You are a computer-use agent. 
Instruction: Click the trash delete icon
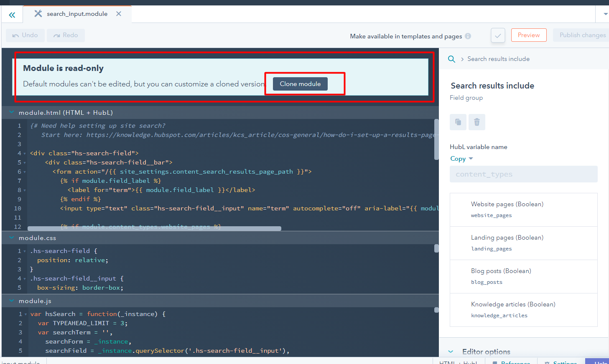[477, 122]
